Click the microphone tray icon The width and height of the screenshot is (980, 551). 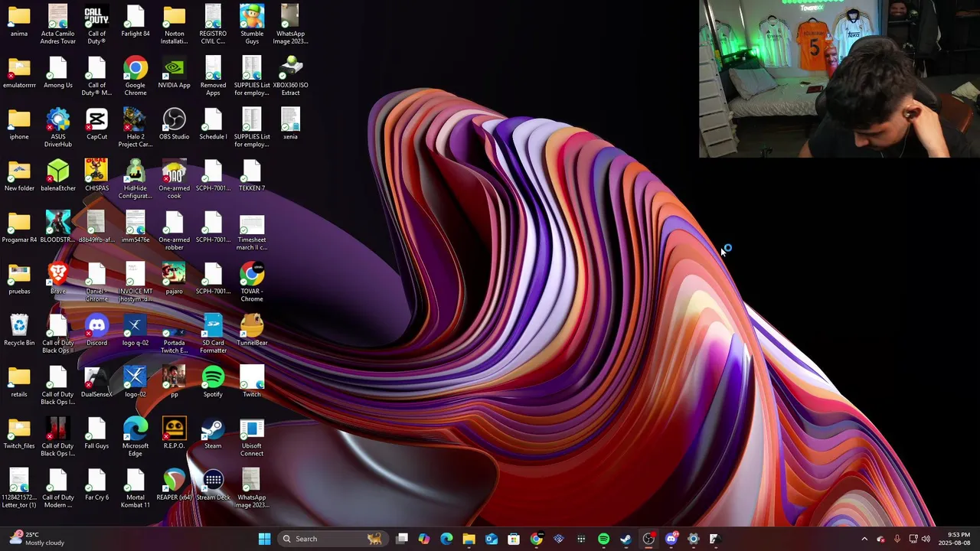(897, 539)
